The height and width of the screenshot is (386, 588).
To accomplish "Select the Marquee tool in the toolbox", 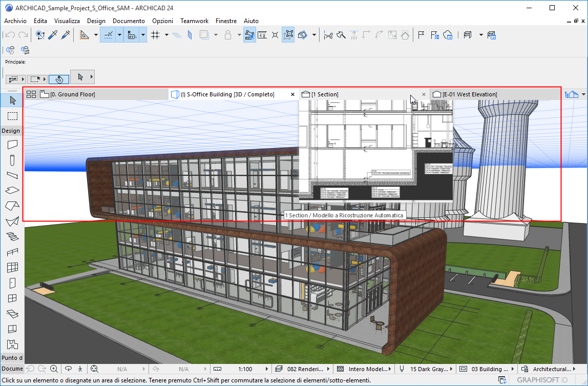I will 12,116.
